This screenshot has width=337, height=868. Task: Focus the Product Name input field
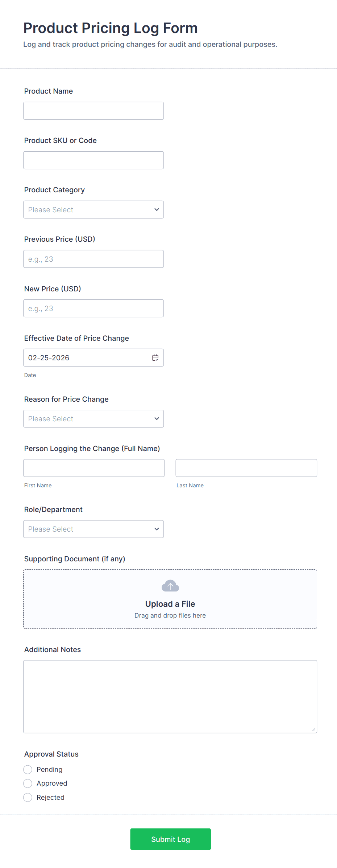pos(93,111)
